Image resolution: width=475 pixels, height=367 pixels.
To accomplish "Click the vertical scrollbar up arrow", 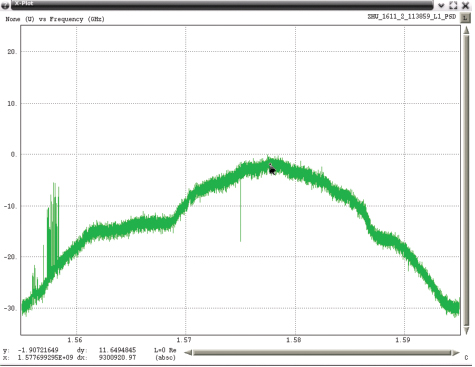I will pos(466,30).
